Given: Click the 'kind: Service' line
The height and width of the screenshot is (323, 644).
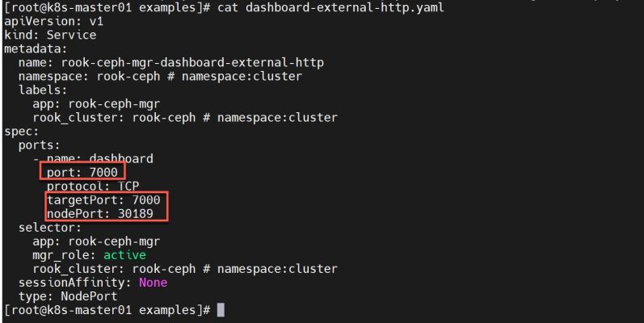Looking at the screenshot, I should click(50, 35).
